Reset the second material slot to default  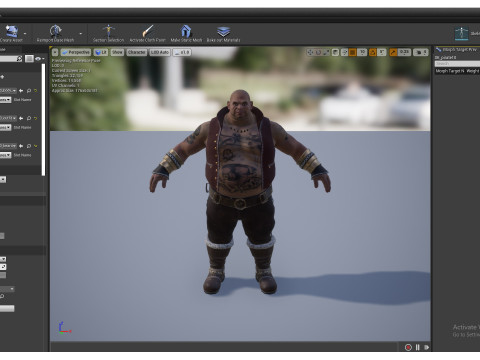(36, 118)
